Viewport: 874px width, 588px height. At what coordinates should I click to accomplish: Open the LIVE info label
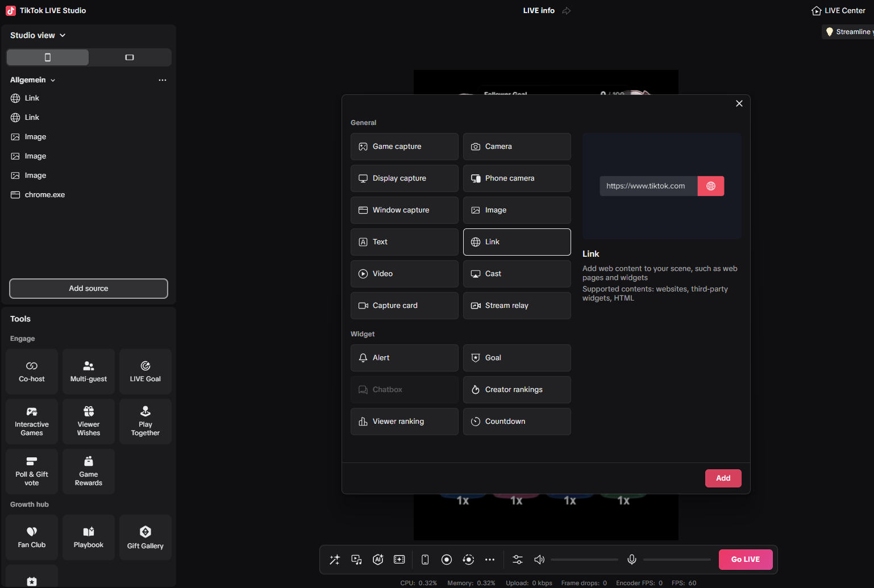click(539, 11)
